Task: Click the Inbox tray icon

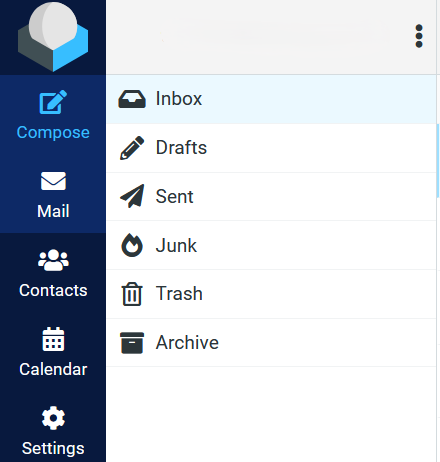Action: click(x=132, y=99)
